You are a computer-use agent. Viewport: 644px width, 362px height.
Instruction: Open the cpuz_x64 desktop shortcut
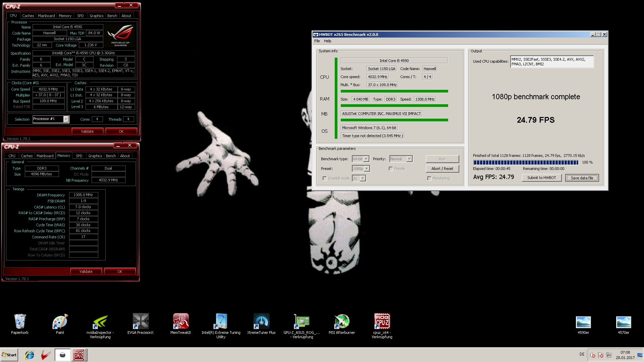[382, 326]
